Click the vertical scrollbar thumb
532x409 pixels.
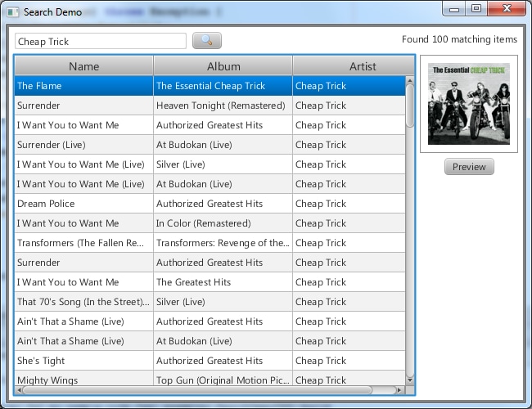(x=410, y=106)
